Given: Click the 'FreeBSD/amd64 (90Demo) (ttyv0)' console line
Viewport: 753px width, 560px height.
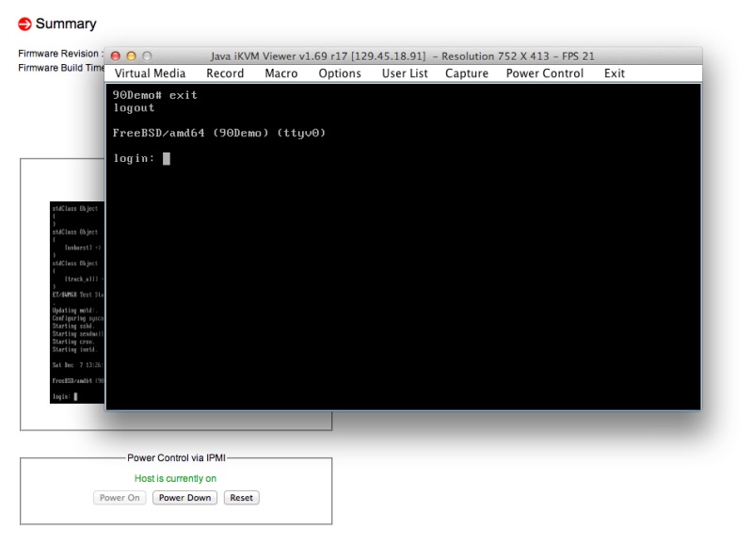Looking at the screenshot, I should point(219,133).
